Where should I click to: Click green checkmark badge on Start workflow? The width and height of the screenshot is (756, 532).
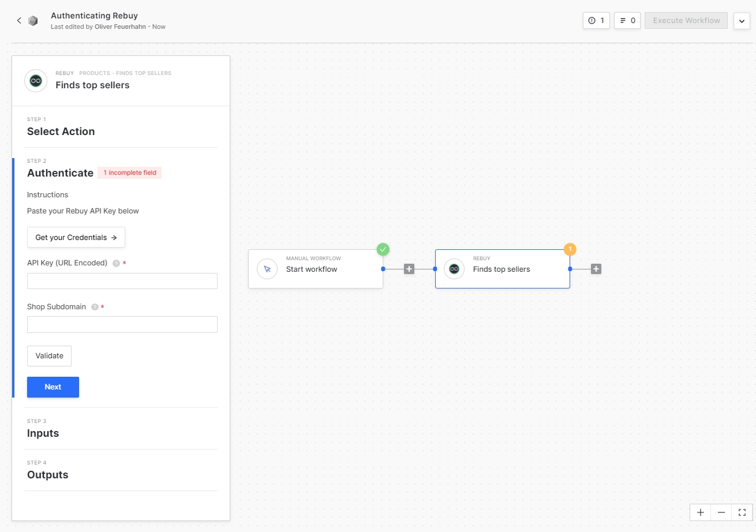(x=383, y=249)
